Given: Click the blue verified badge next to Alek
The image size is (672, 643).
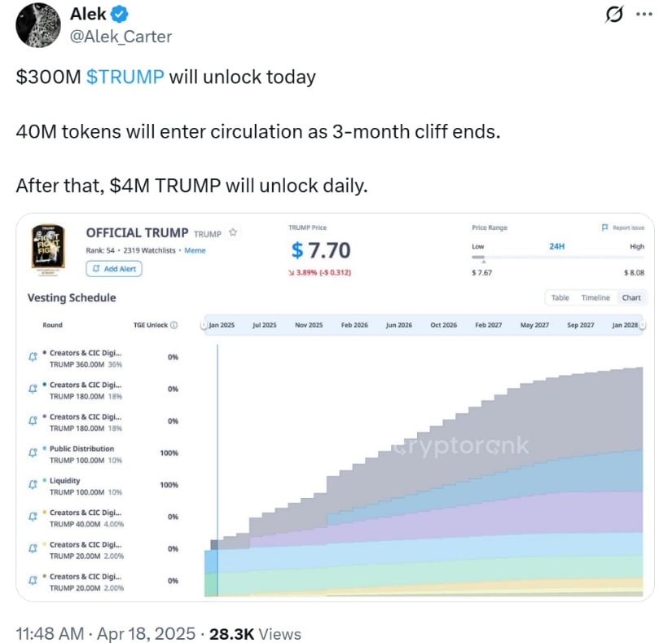Looking at the screenshot, I should [118, 14].
